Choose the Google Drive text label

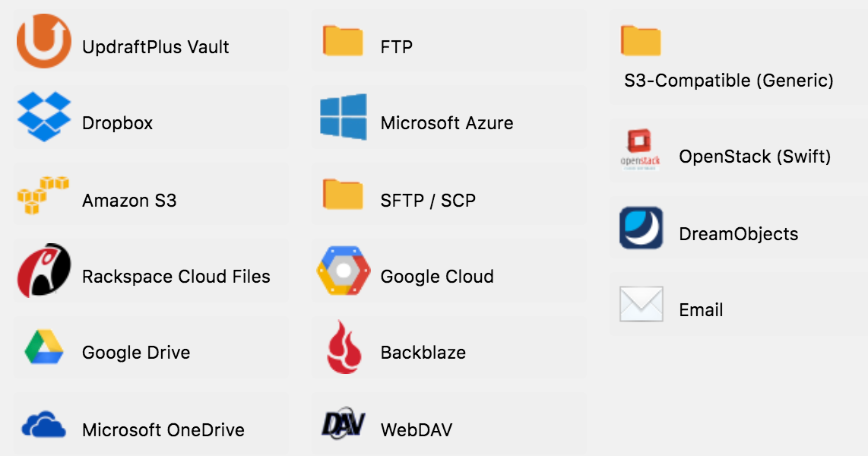pyautogui.click(x=136, y=353)
